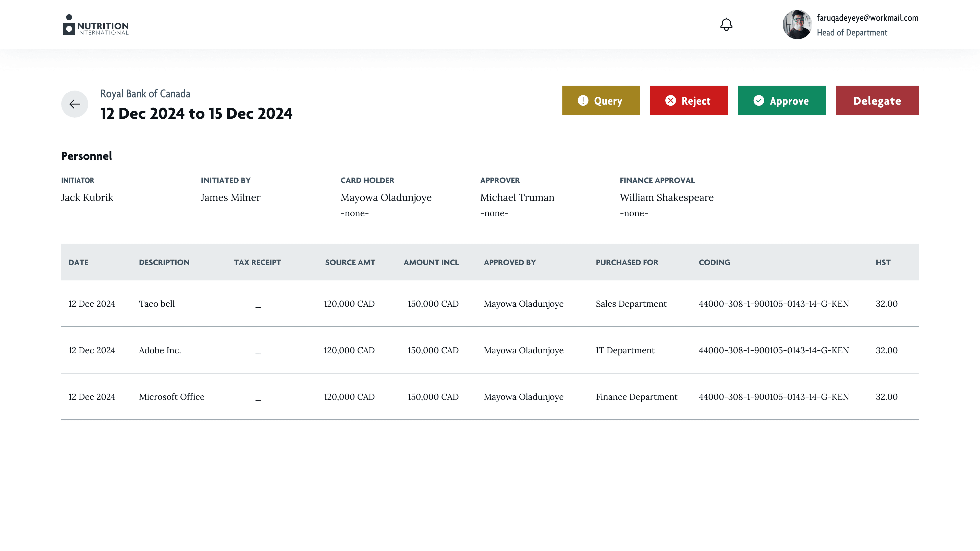Image resolution: width=980 pixels, height=551 pixels.
Task: Select approver Michael Truman
Action: (517, 197)
